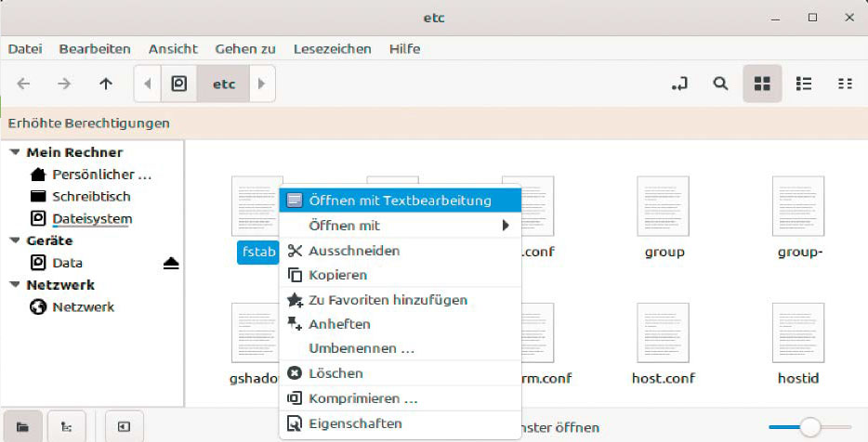Select the fstab file icon

pyautogui.click(x=257, y=206)
